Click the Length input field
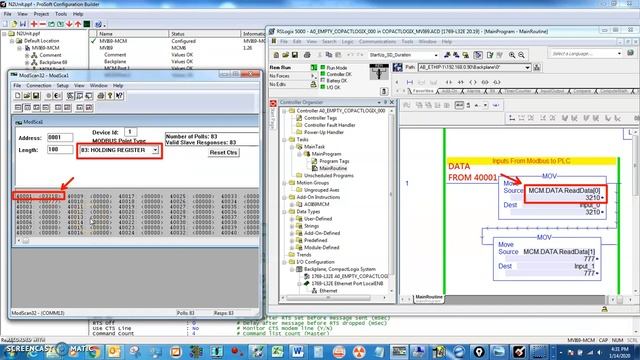 click(x=60, y=150)
